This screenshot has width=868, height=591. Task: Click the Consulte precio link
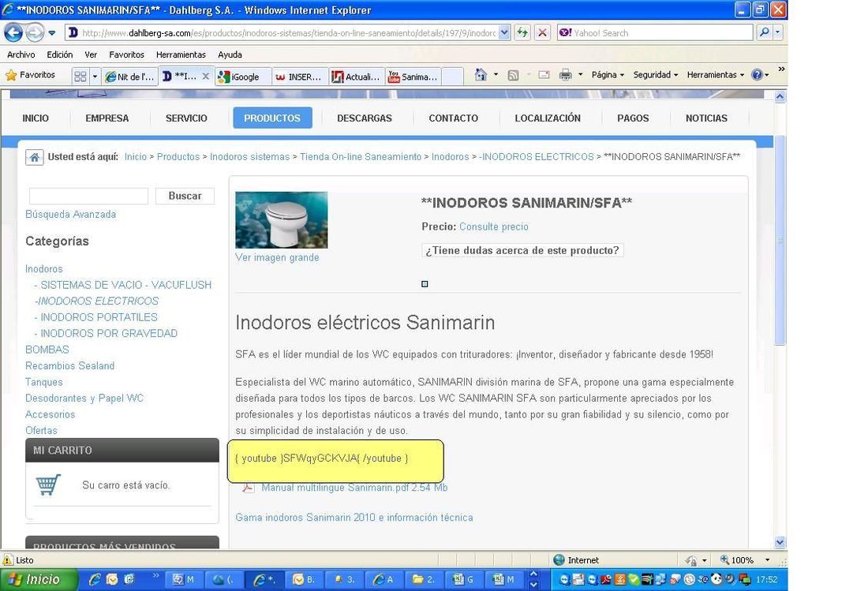coord(494,227)
